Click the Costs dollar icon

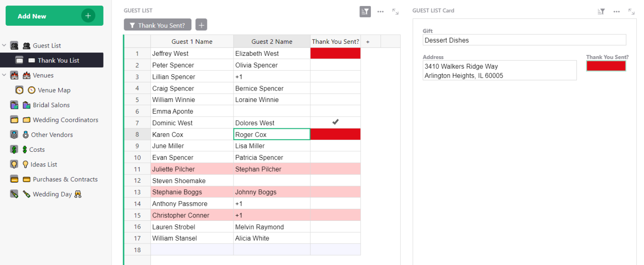click(x=14, y=149)
